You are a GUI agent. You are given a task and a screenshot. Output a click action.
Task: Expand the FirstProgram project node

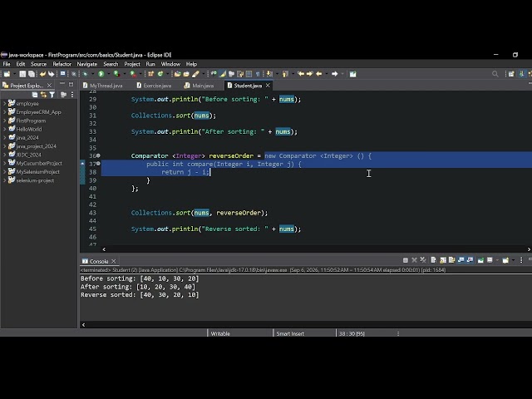(x=4, y=121)
